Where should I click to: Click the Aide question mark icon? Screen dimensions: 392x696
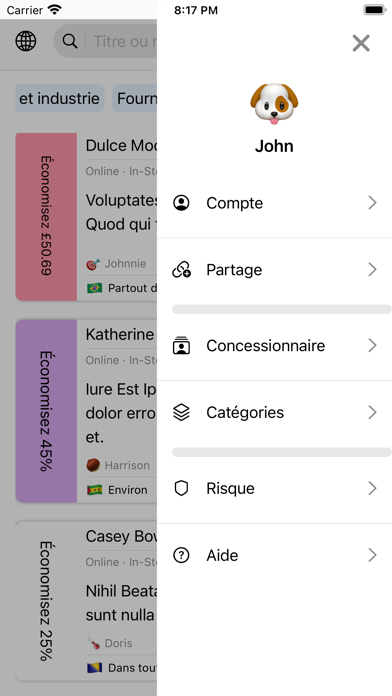[181, 555]
